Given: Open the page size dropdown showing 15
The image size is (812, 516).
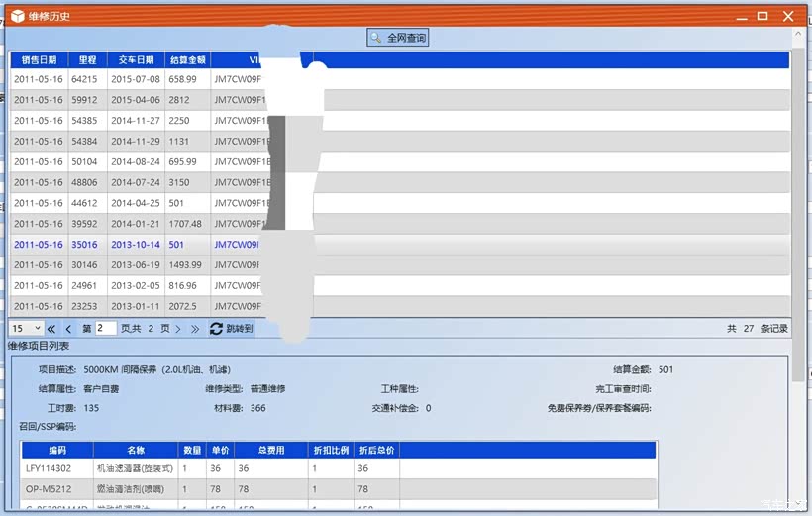Looking at the screenshot, I should (x=26, y=328).
